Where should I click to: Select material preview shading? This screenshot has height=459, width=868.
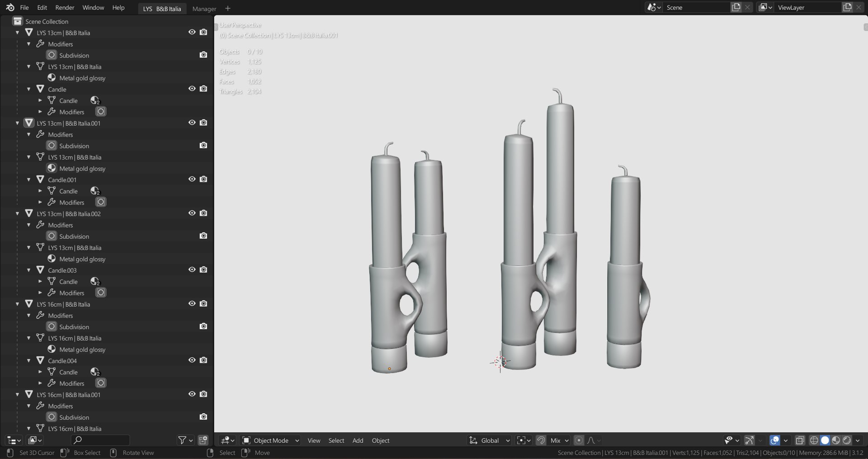(835, 440)
